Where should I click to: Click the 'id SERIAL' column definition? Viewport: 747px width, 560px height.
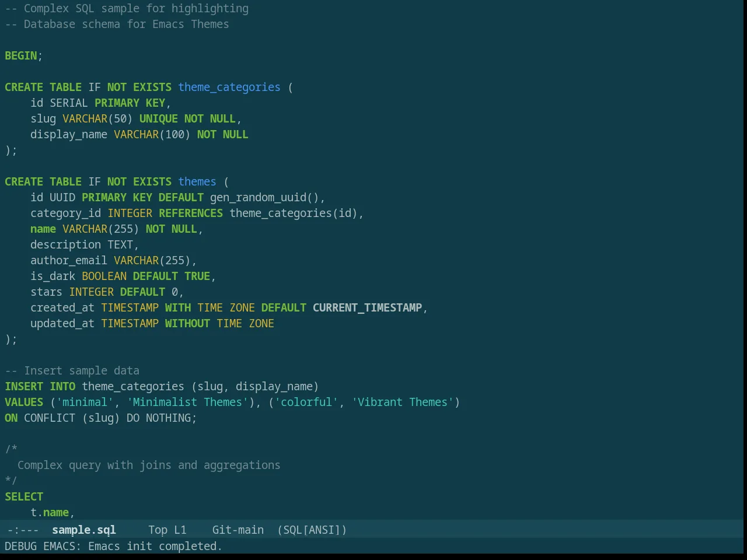59,103
